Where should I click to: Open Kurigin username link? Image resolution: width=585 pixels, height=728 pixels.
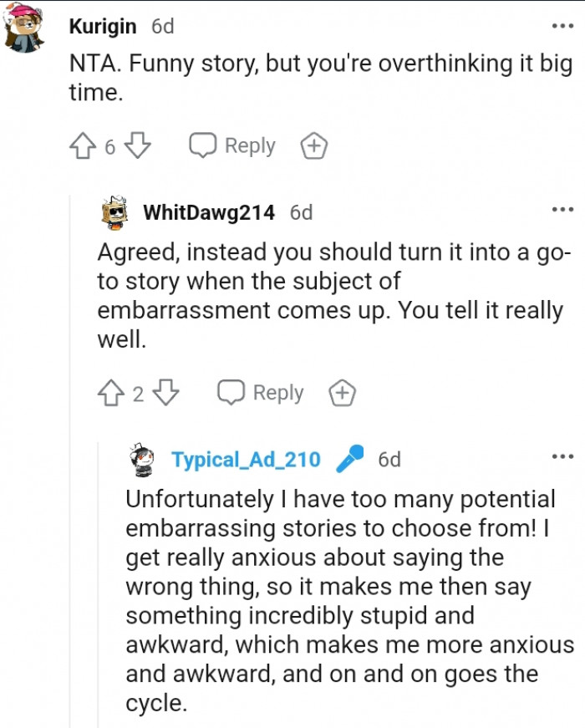coord(103,26)
